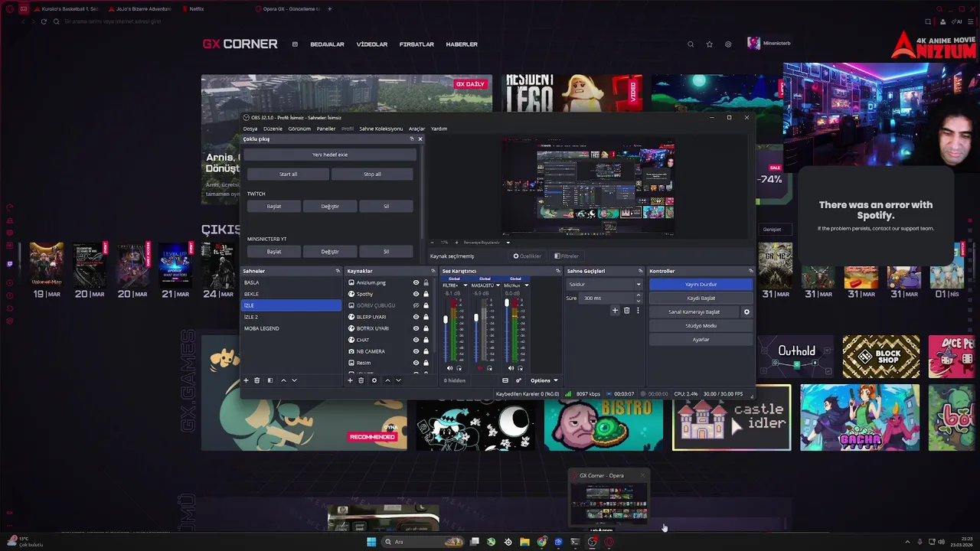Add a new source in Kaynaklar panel
Screen dimensions: 980x551
click(x=350, y=380)
